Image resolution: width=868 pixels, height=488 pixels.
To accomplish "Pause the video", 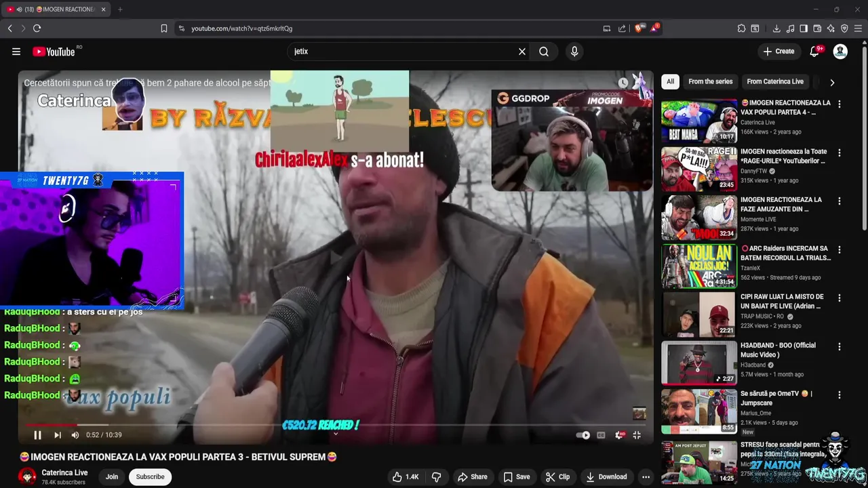I will [x=37, y=435].
